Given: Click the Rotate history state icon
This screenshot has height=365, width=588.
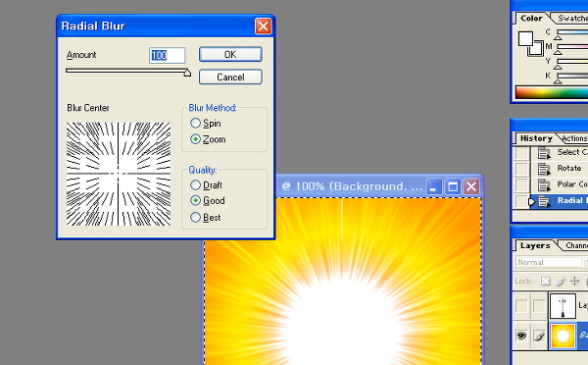Looking at the screenshot, I should coord(544,169).
